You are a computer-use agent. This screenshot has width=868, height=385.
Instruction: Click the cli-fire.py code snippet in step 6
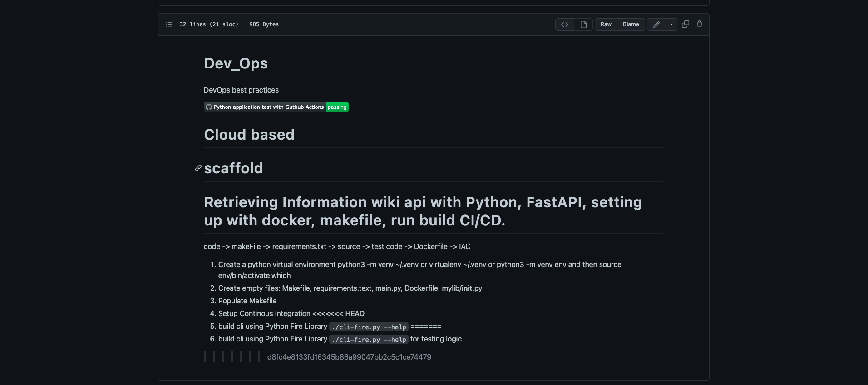[369, 340]
